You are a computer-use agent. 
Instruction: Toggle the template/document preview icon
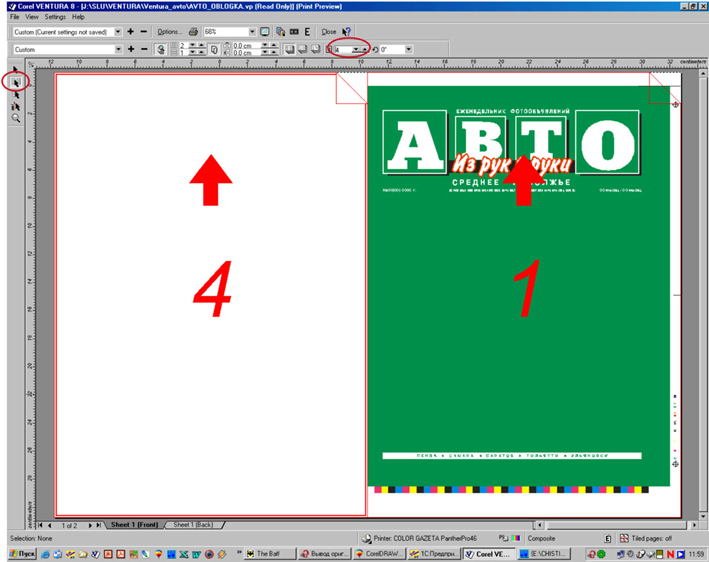[x=161, y=49]
